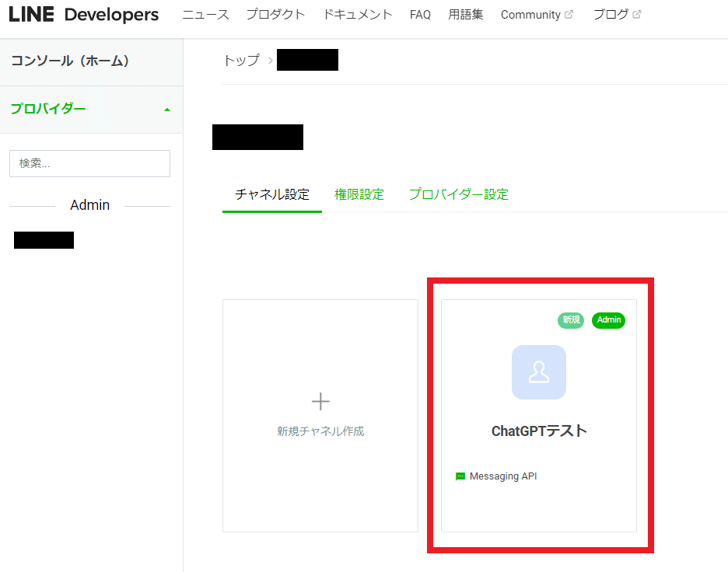Select the チャネル設定 tab
Screen dimensions: 728x572
(x=272, y=194)
